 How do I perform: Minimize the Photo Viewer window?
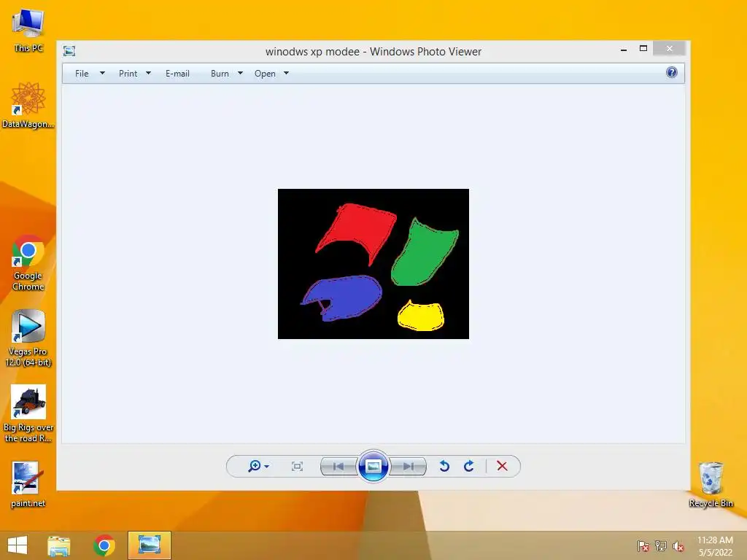coord(624,49)
